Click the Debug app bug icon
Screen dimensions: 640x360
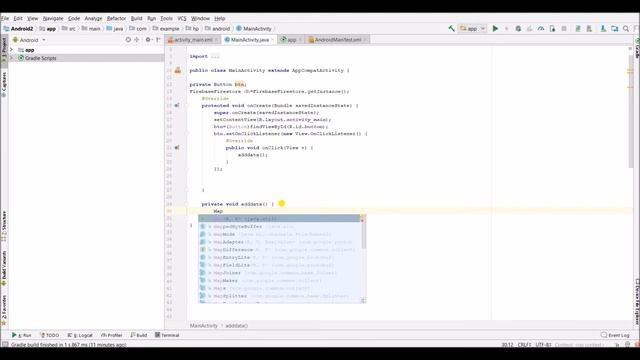point(518,29)
